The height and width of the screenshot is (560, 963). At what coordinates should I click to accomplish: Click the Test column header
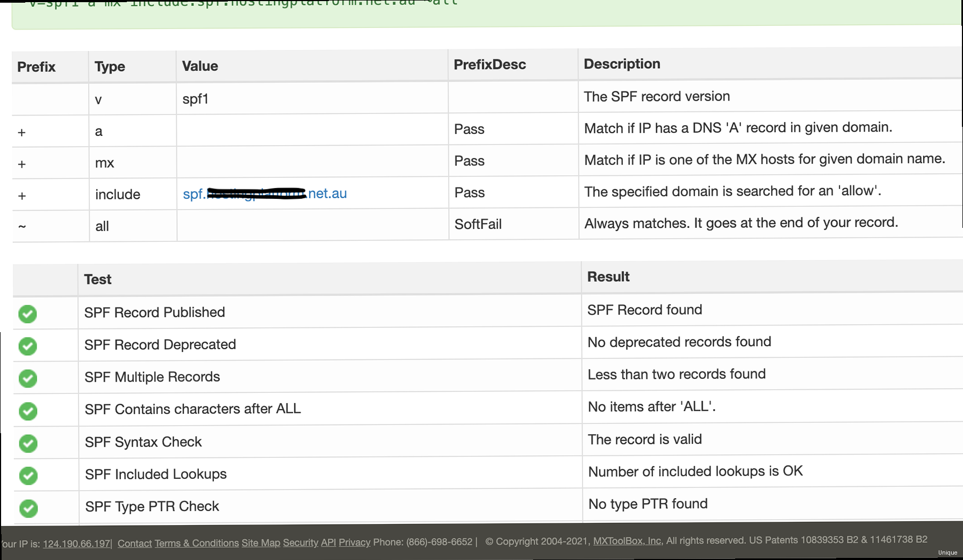click(98, 279)
